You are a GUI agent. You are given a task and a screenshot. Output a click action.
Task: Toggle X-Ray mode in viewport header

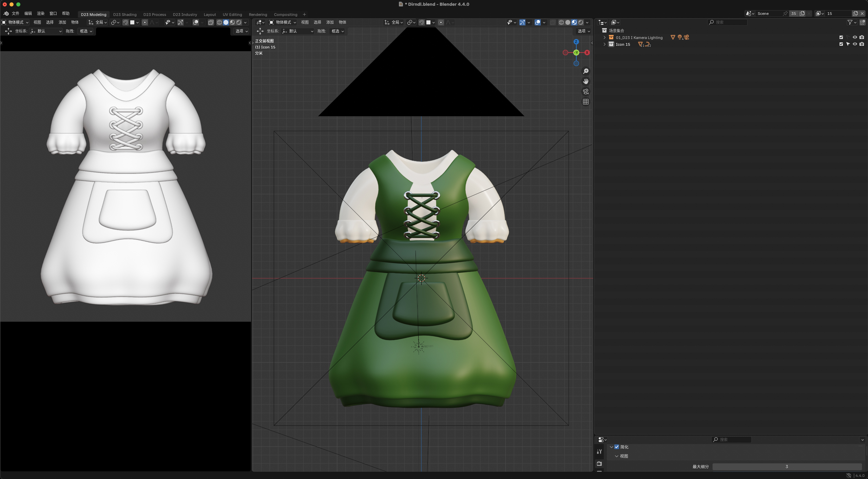click(553, 22)
